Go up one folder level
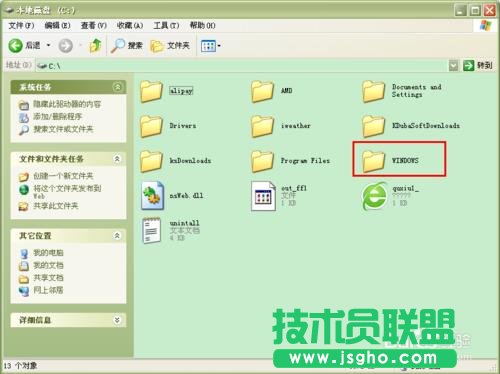Viewport: 500px width, 374px height. [x=96, y=45]
